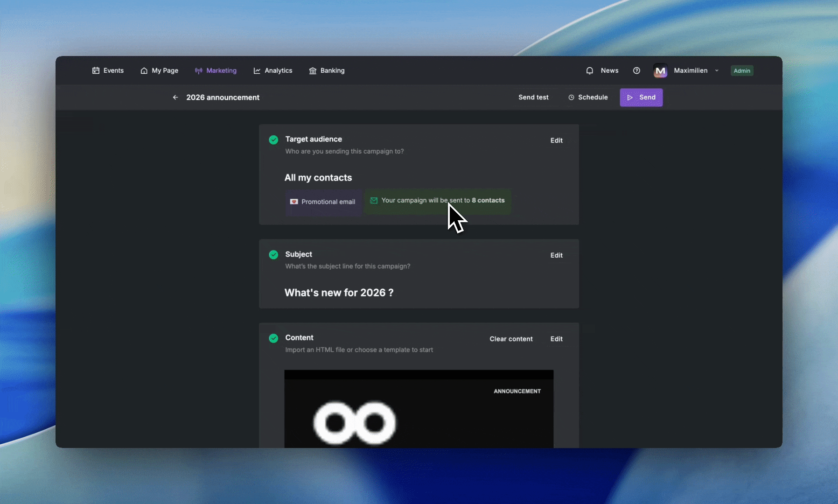Screen dimensions: 838x504
Task: Click the purple Send button
Action: [x=641, y=97]
